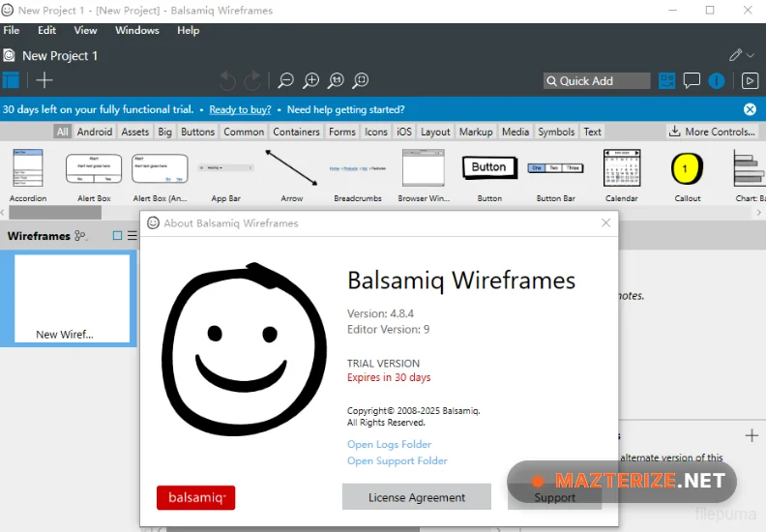Select the All controls category
This screenshot has height=532, width=766.
click(63, 132)
